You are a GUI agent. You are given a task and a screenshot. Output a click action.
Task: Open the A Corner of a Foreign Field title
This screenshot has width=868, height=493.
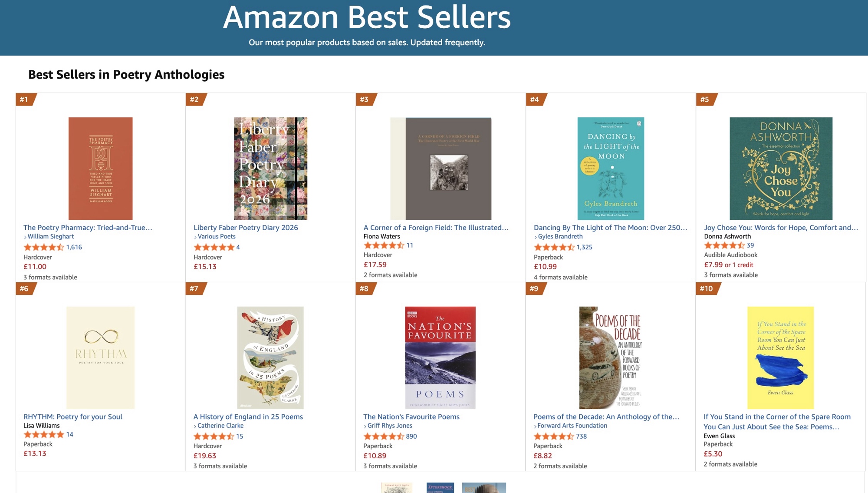tap(436, 228)
